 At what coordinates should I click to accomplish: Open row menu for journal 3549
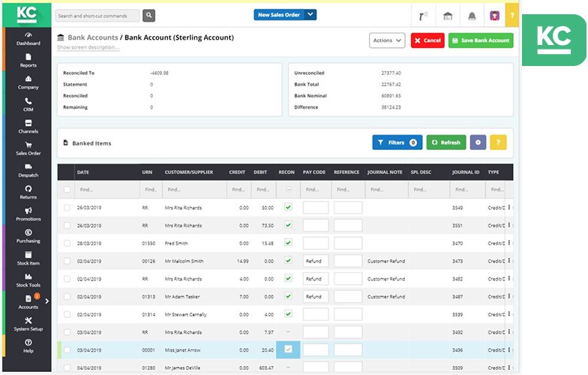[x=509, y=207]
